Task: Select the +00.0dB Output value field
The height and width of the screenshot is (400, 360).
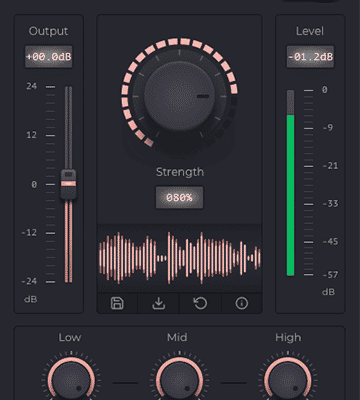Action: tap(49, 57)
